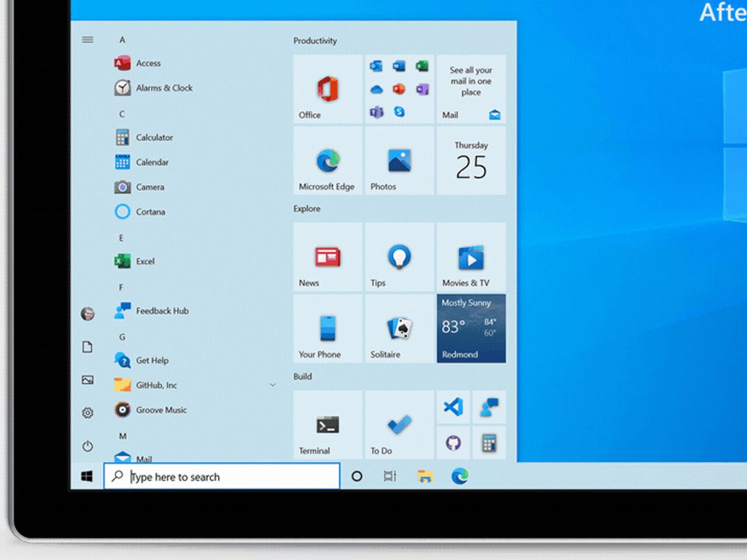The height and width of the screenshot is (560, 747).
Task: Open the Tips tile
Action: pos(400,257)
